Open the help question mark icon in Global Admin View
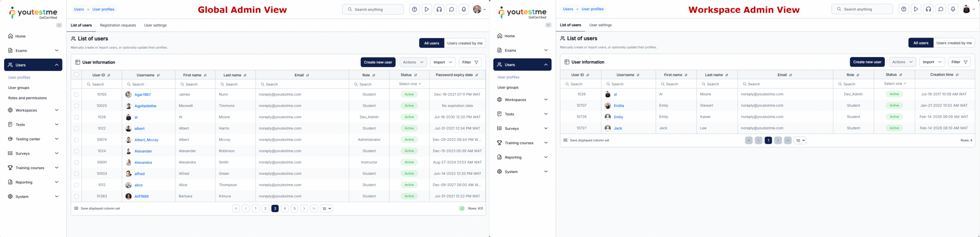Viewport: 980px width, 237px height. coord(414,10)
